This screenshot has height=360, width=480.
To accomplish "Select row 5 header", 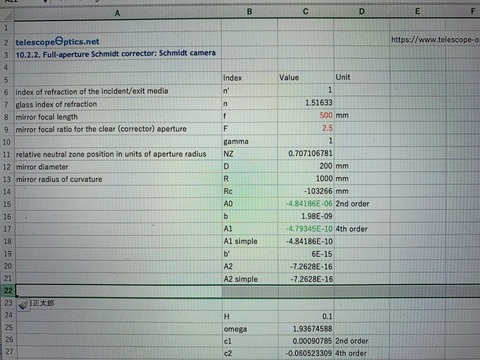I will 7,80.
